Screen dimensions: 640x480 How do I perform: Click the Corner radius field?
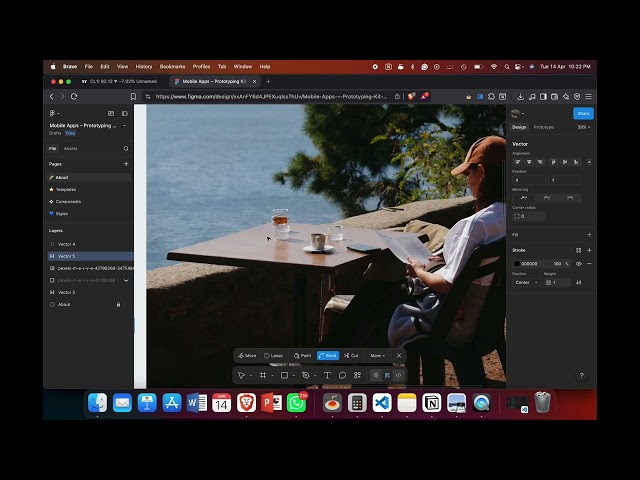529,216
